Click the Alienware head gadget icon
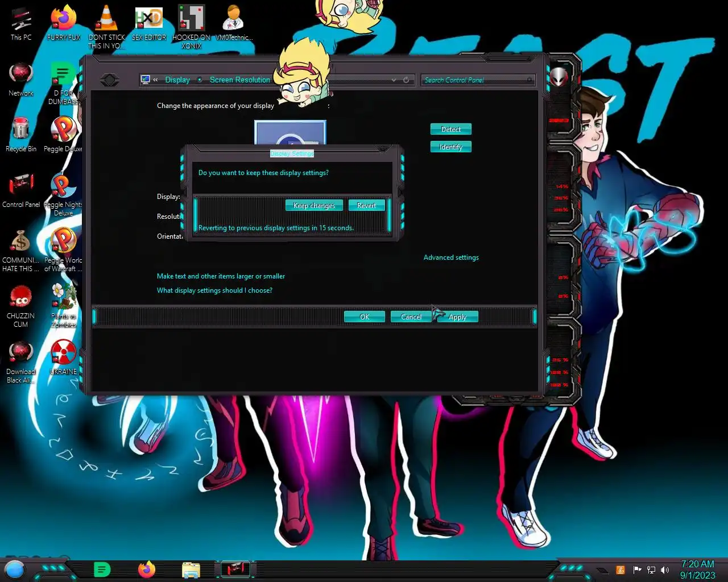 (559, 77)
